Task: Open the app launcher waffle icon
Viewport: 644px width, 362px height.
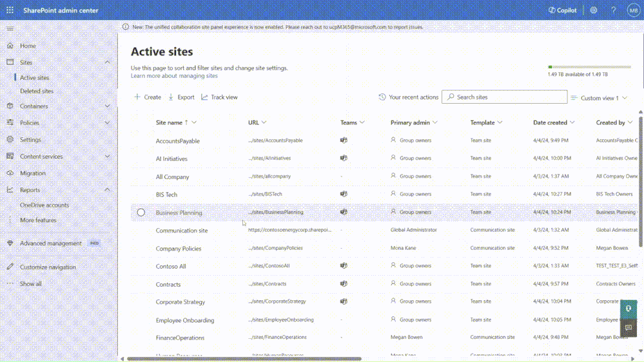Action: click(x=10, y=10)
